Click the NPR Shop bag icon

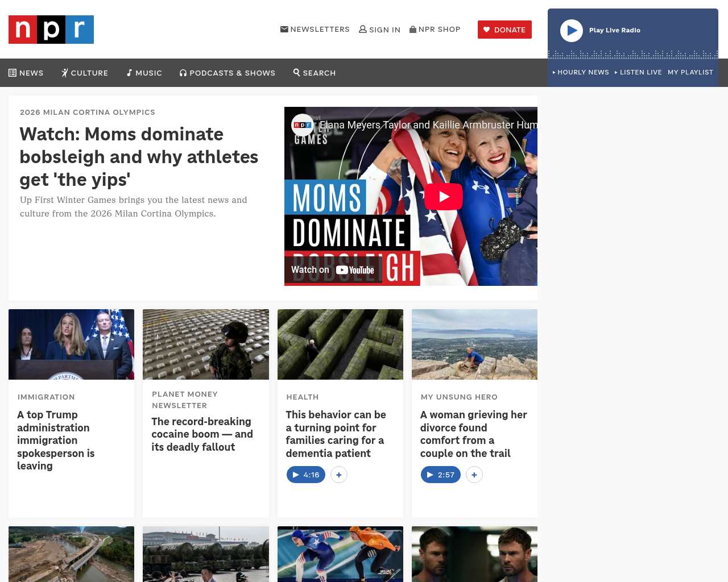(x=413, y=29)
